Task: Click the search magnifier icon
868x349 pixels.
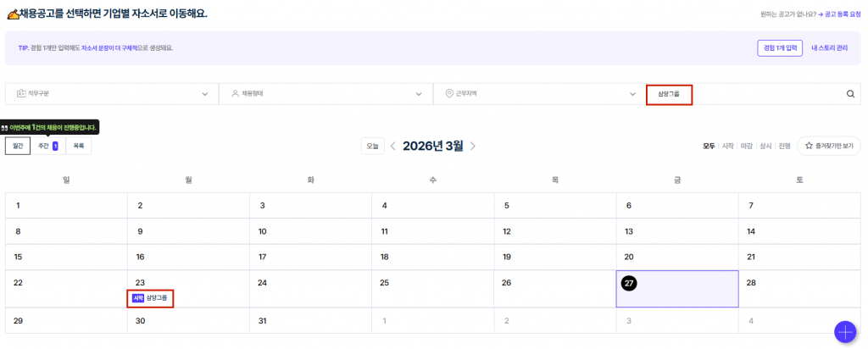Action: tap(850, 94)
